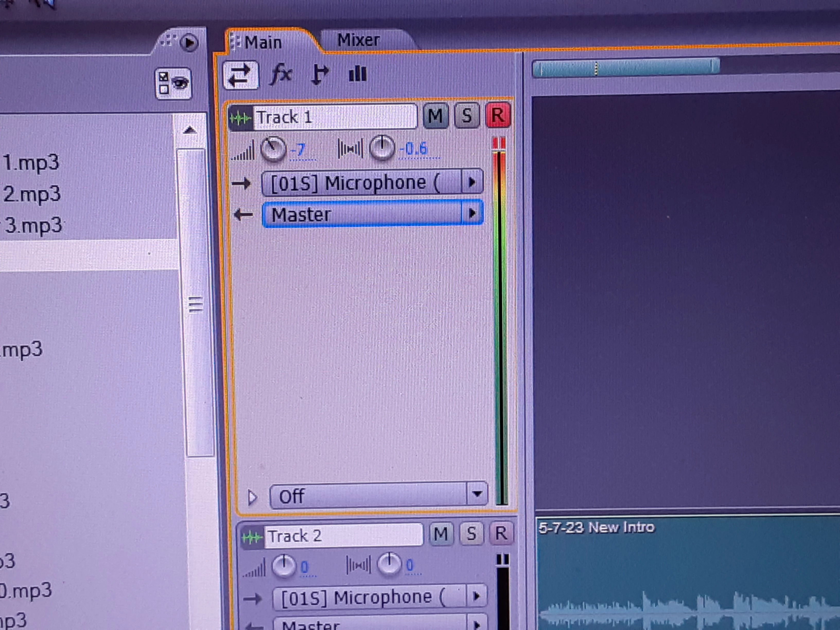The image size is (840, 630).
Task: Click Track 1 volume knob
Action: 273,148
